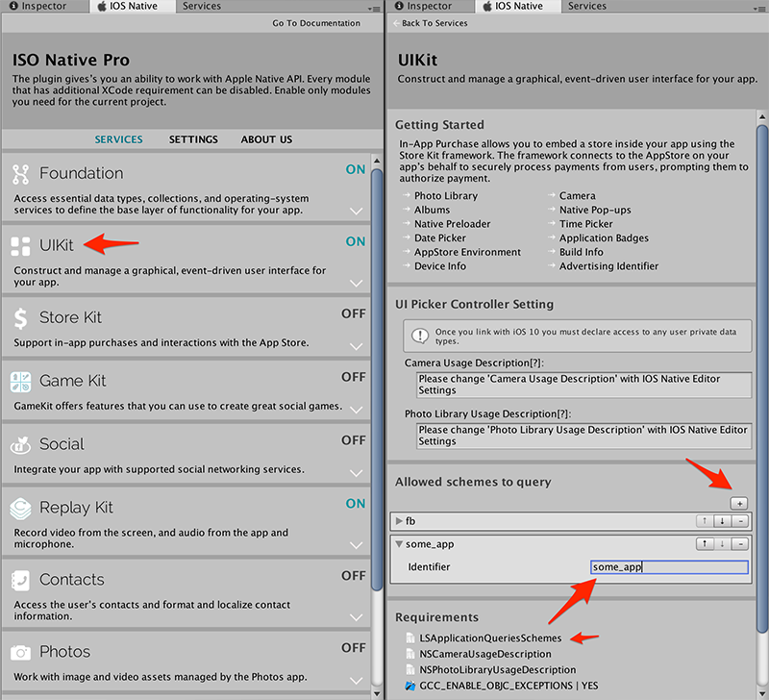Click the UIKit grid icon
The image size is (769, 700).
20,246
